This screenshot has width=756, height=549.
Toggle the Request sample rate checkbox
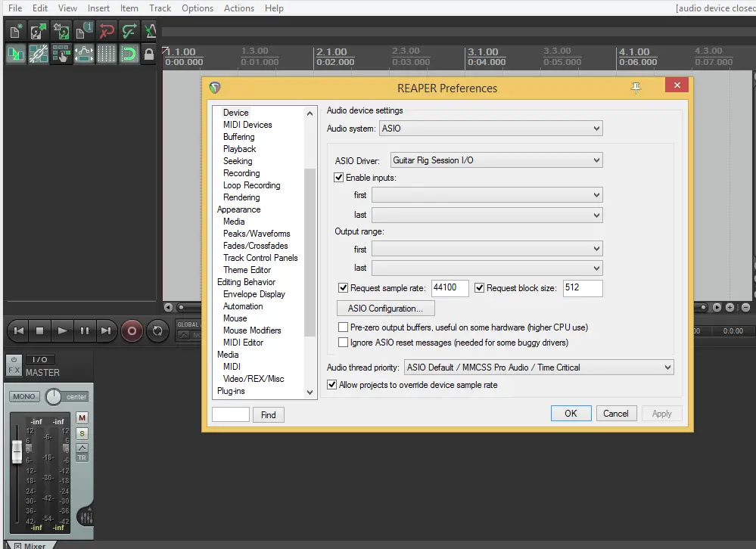[x=344, y=288]
